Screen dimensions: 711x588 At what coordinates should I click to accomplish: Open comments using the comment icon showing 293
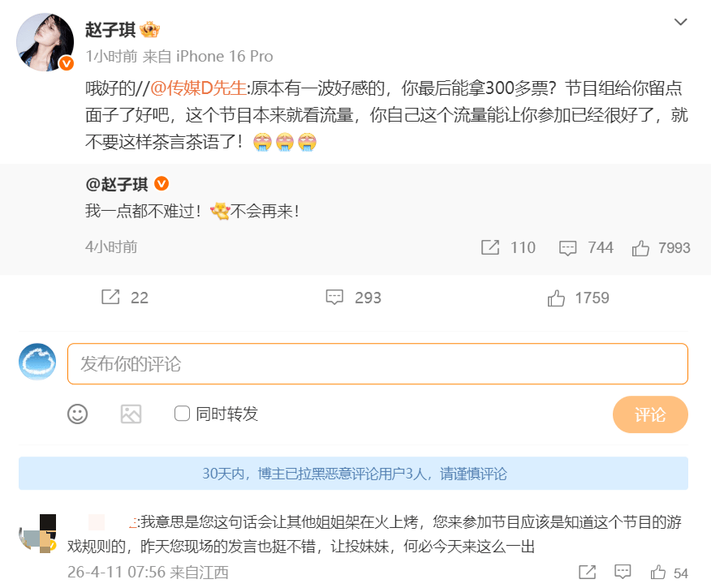tap(335, 298)
